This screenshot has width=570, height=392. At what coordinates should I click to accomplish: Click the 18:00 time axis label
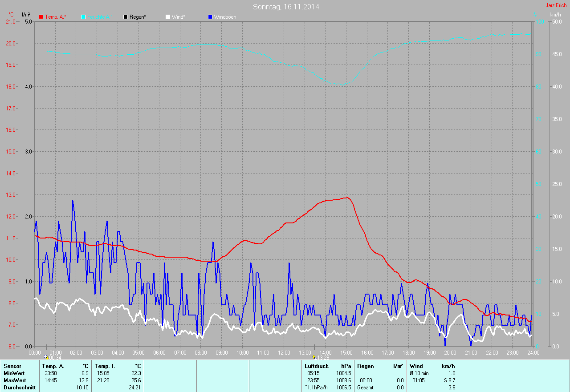[408, 352]
